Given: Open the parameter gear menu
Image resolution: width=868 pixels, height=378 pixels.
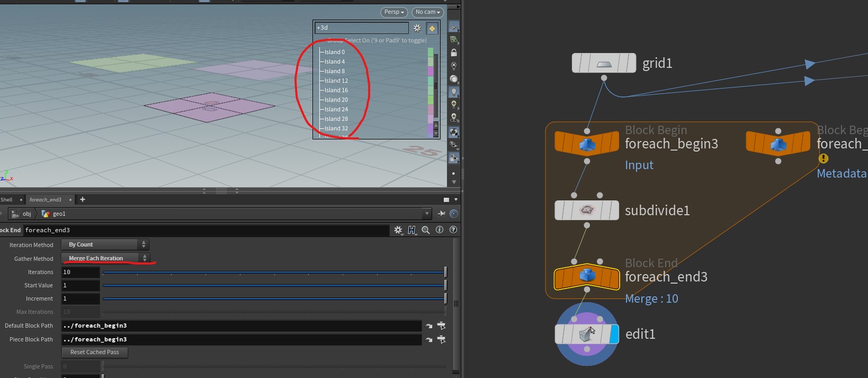Looking at the screenshot, I should pos(398,230).
